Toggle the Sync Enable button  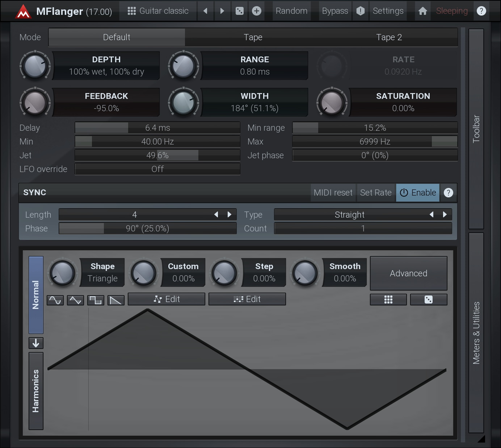[x=418, y=193]
